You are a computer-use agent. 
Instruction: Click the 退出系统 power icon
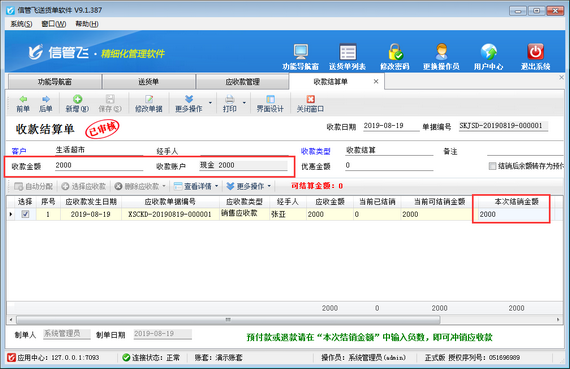tap(535, 52)
